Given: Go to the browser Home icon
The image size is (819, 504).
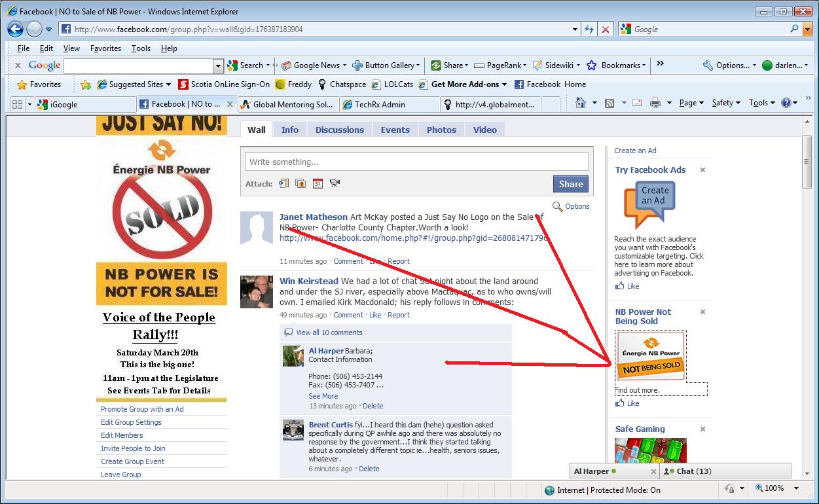Looking at the screenshot, I should pyautogui.click(x=580, y=103).
